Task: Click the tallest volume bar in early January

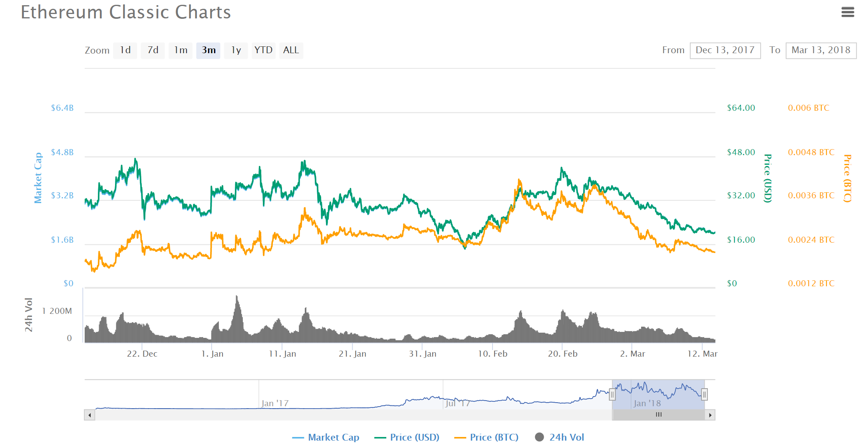Action: (237, 319)
